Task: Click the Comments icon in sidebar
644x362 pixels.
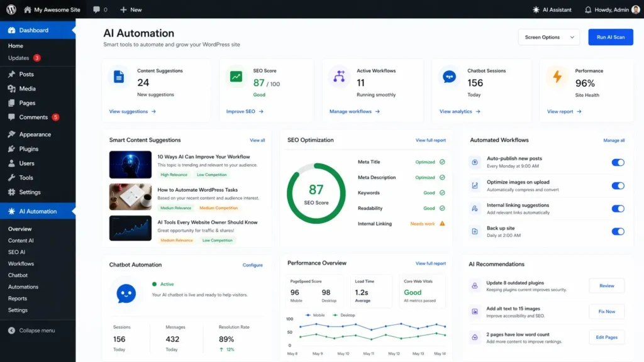Action: tap(11, 118)
